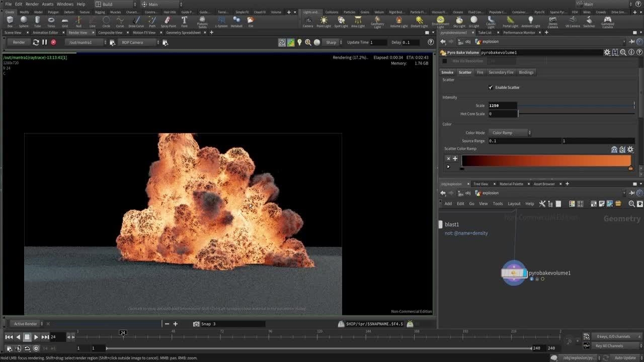Open the Color Mode dropdown in Scatter settings
Viewport: 644px width, 362px height.
[509, 132]
